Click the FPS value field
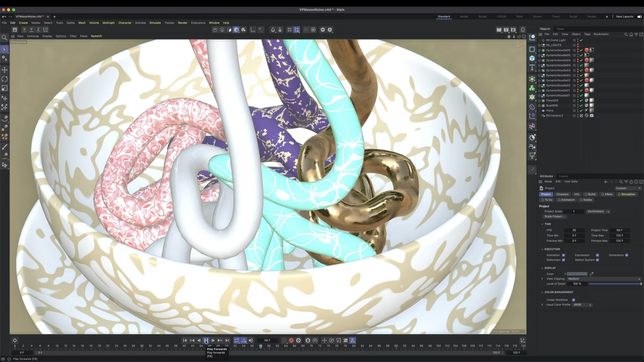Screen dimensions: 644x362 coord(574,230)
